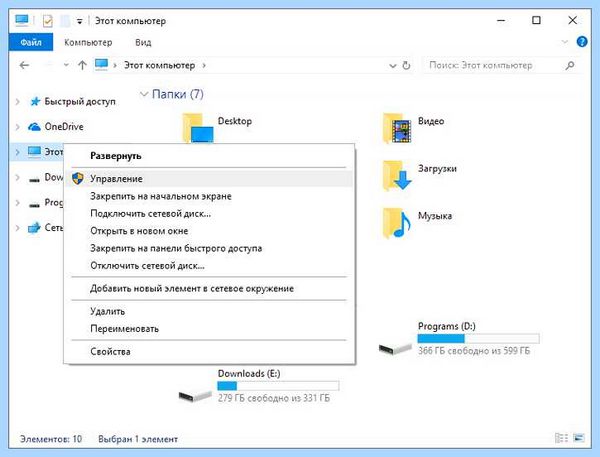Choose Удалить in the context menu

pyautogui.click(x=209, y=312)
